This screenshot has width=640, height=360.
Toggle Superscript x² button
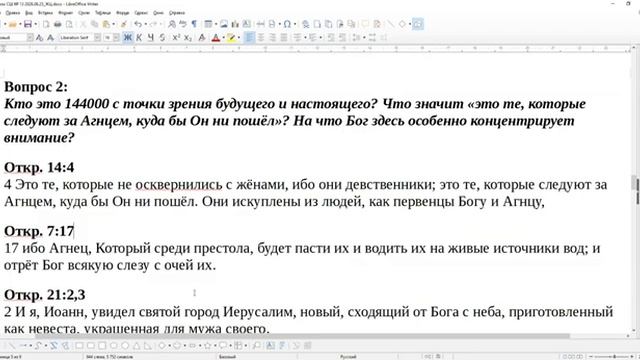(x=176, y=38)
